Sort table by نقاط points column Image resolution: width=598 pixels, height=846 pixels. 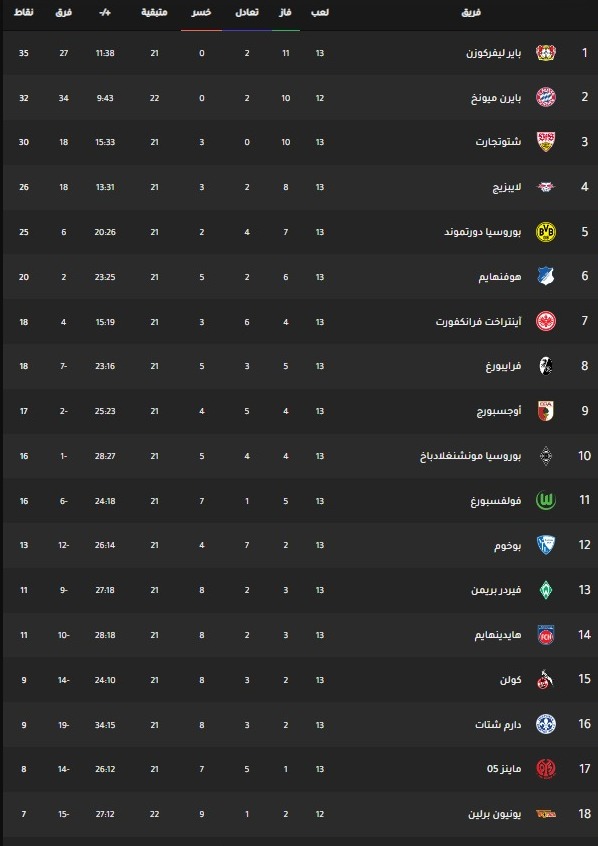point(23,12)
